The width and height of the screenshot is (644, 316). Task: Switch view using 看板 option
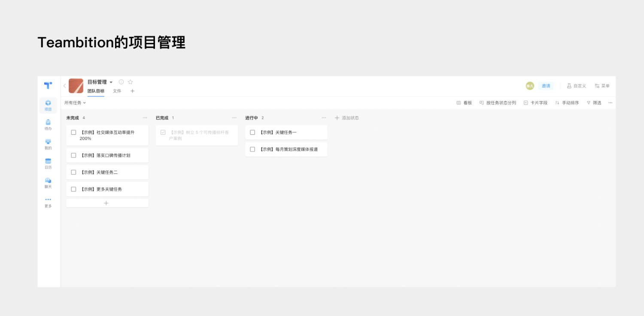click(x=464, y=103)
